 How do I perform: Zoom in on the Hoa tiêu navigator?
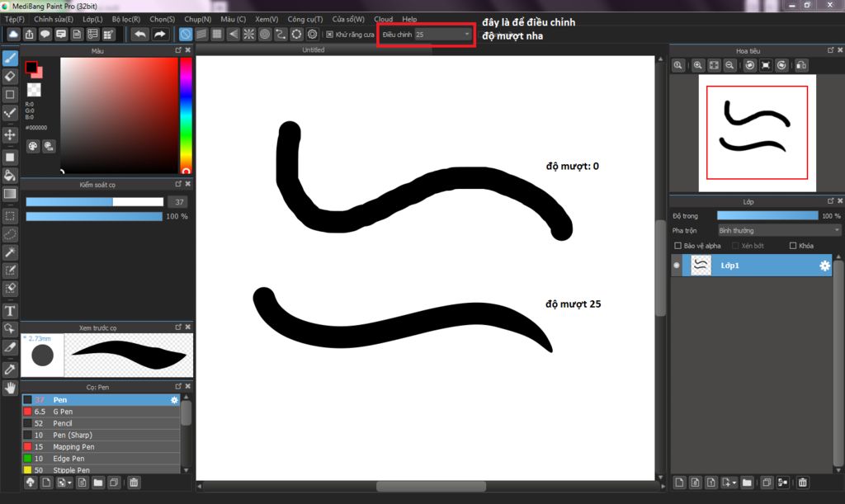click(698, 65)
